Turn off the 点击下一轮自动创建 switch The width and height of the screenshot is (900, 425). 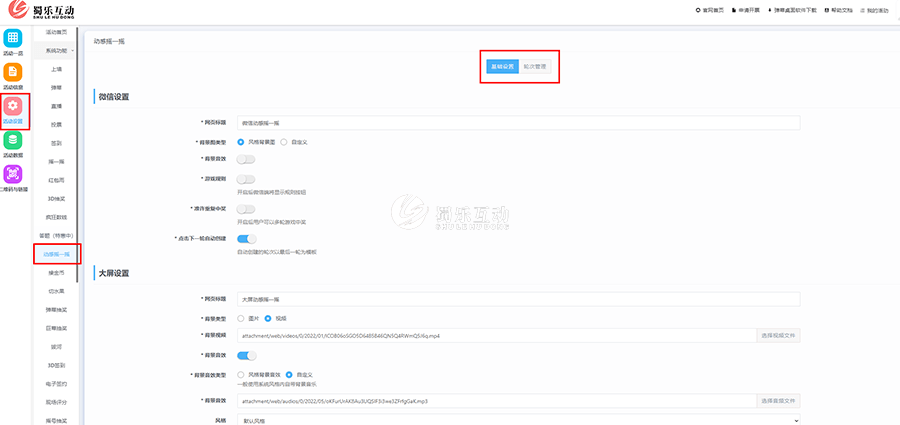247,239
